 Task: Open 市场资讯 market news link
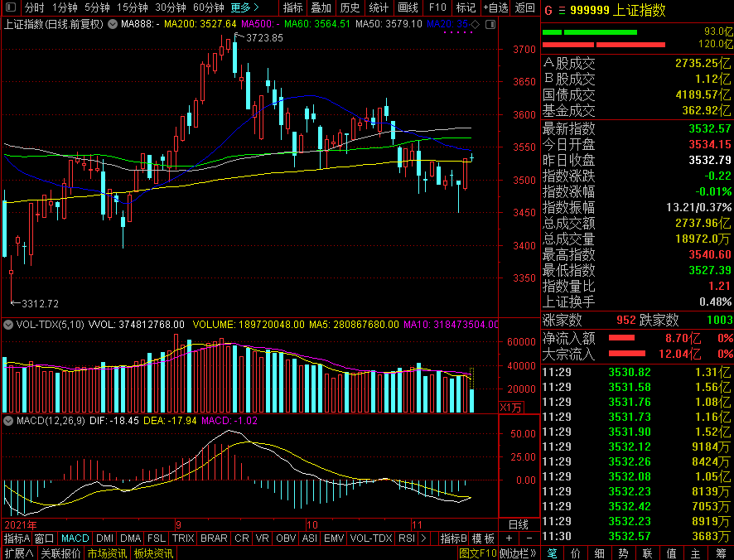108,553
